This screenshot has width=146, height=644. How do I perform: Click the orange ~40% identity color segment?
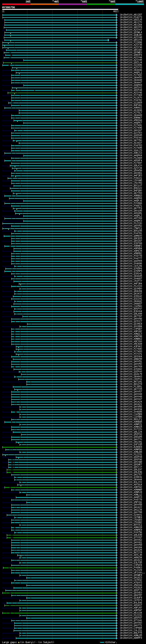pyautogui.click(x=45, y=4)
